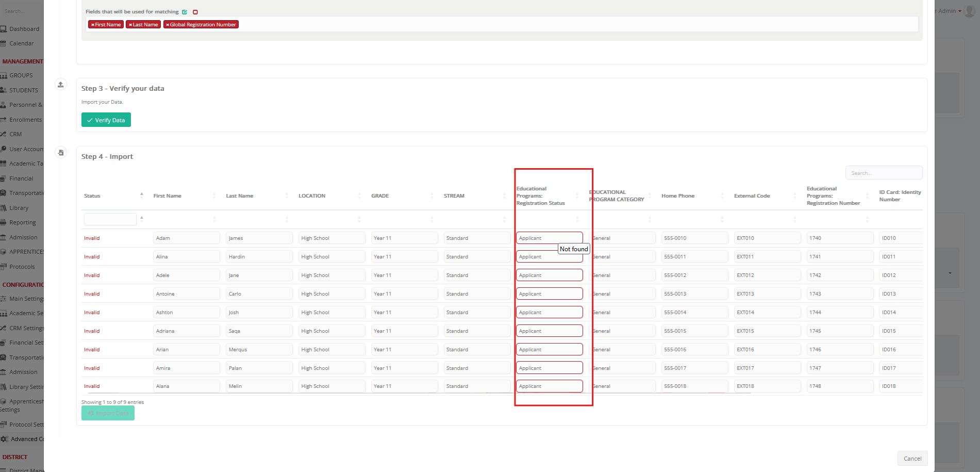
Task: Sort by GRADE column header
Action: [380, 196]
